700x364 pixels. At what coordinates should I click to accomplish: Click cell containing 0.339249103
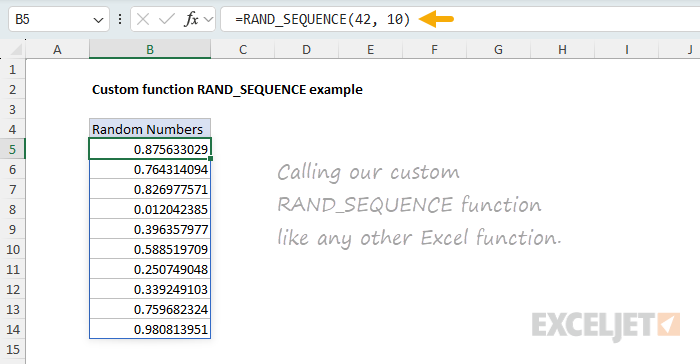[x=150, y=289]
